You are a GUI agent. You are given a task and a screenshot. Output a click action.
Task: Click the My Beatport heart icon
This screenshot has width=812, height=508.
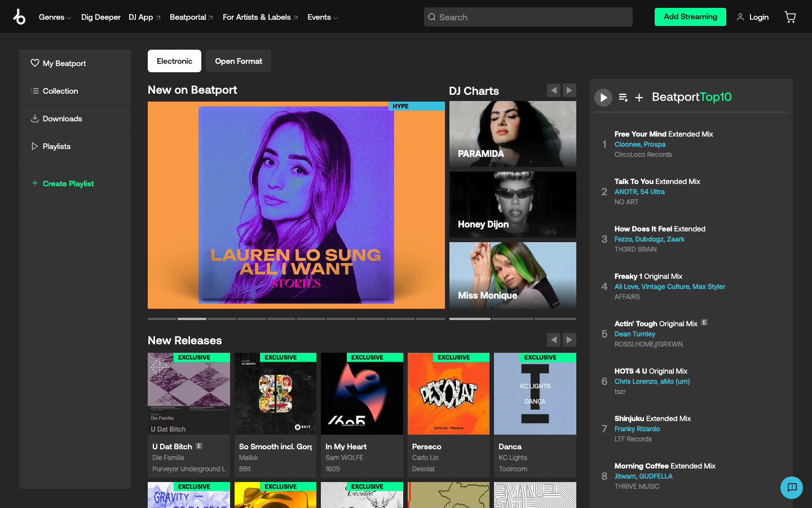35,63
